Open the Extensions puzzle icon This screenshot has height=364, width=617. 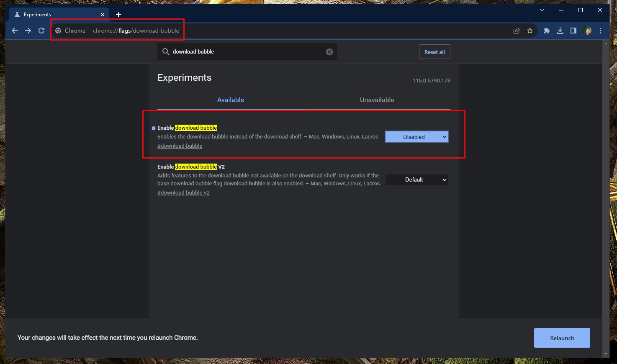(547, 31)
